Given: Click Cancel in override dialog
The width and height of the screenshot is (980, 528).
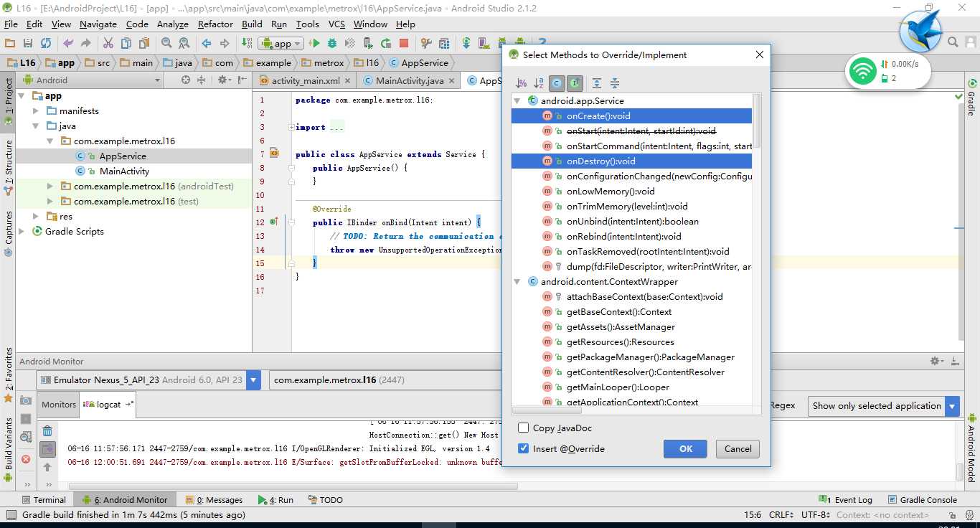Looking at the screenshot, I should 738,448.
